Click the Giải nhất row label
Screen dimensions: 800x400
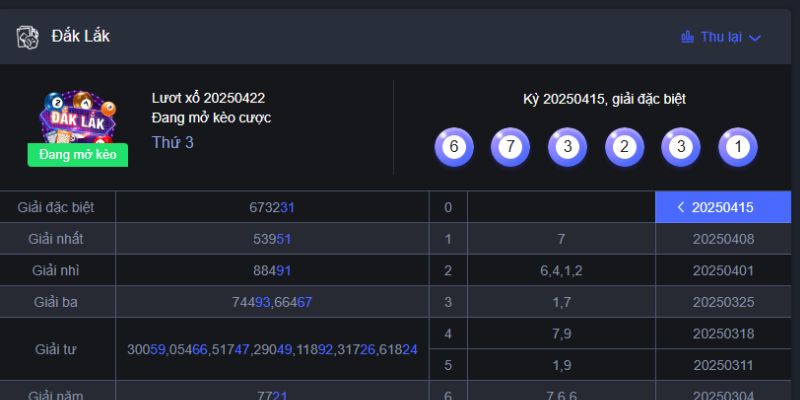pos(56,239)
